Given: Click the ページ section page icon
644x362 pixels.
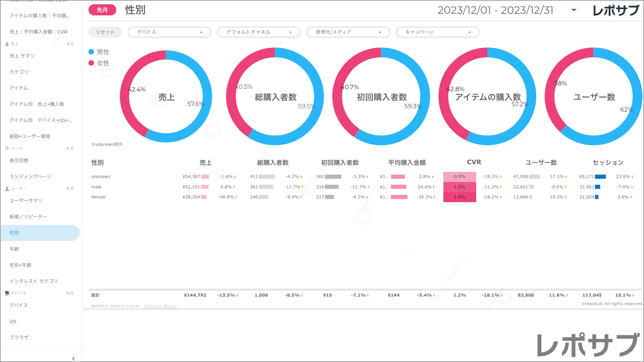Looking at the screenshot, I should [7, 148].
